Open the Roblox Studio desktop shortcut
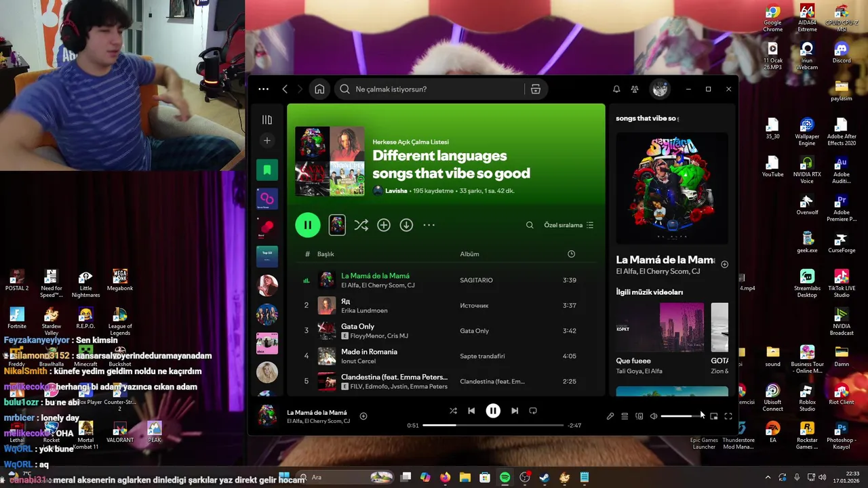This screenshot has width=868, height=488. 807,399
